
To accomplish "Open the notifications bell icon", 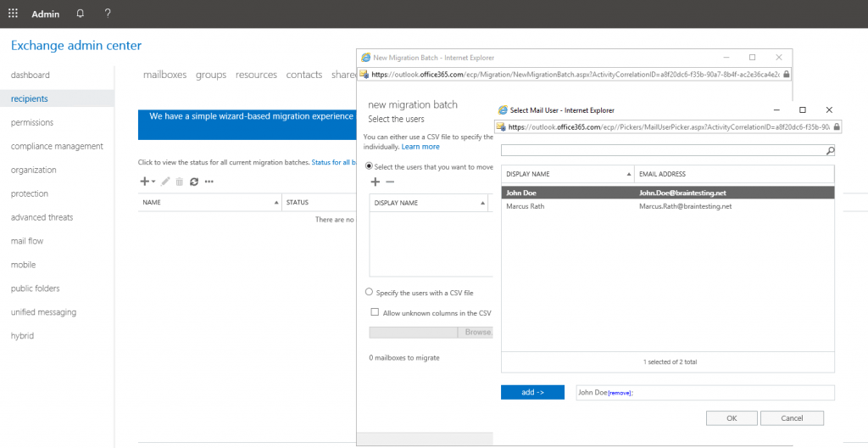I will coord(81,14).
